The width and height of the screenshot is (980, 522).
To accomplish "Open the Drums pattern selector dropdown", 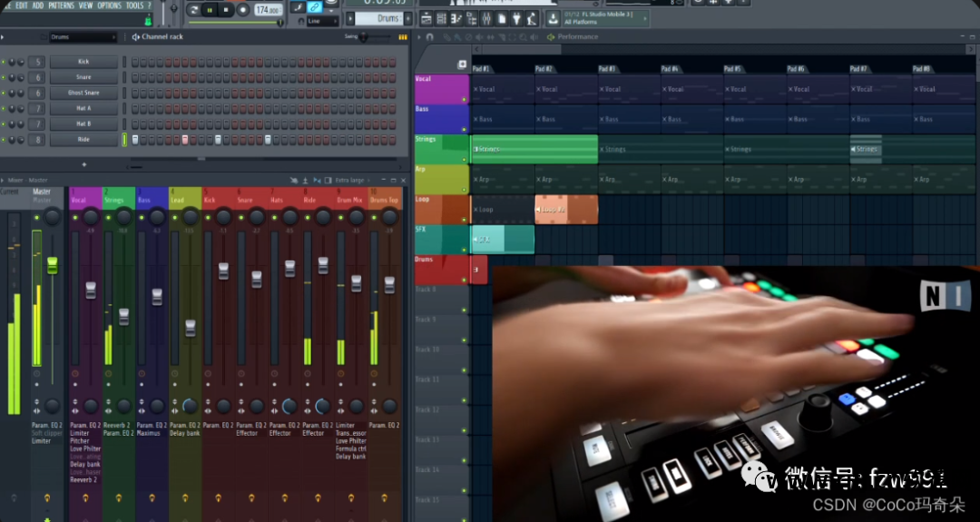I will [387, 18].
